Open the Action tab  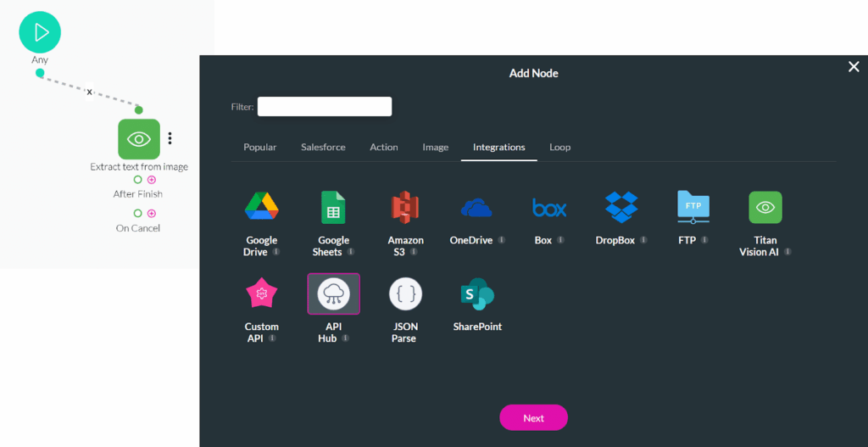384,148
